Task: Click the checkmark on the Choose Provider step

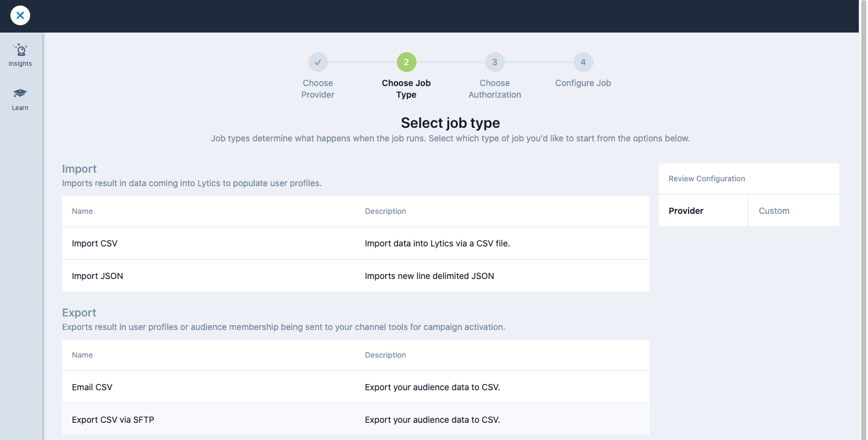Action: [318, 61]
